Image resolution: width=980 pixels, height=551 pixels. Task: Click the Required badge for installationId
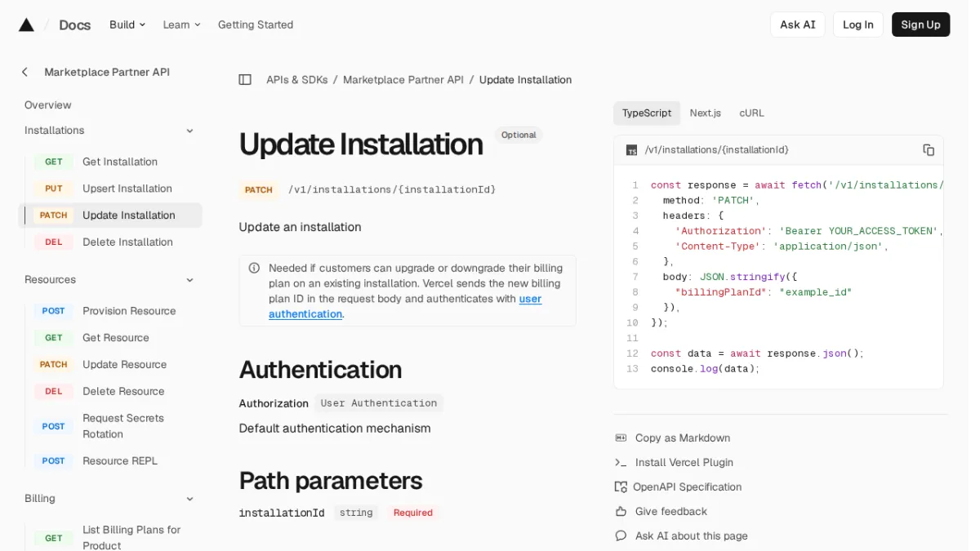pyautogui.click(x=412, y=513)
